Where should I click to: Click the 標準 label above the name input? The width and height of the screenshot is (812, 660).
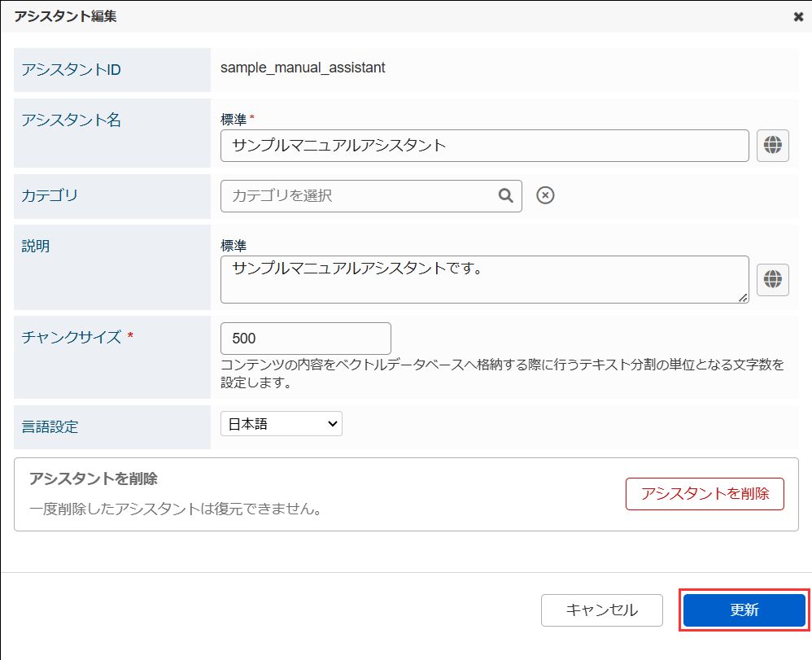point(230,119)
